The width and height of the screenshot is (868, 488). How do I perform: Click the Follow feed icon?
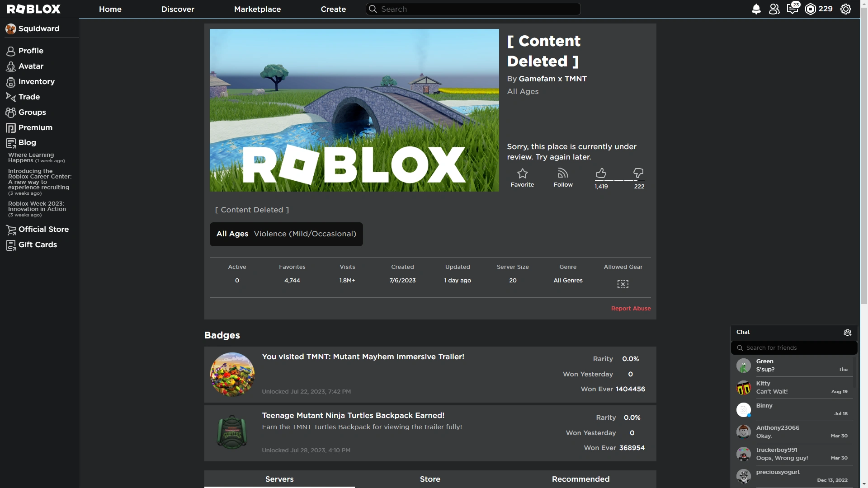click(x=563, y=174)
